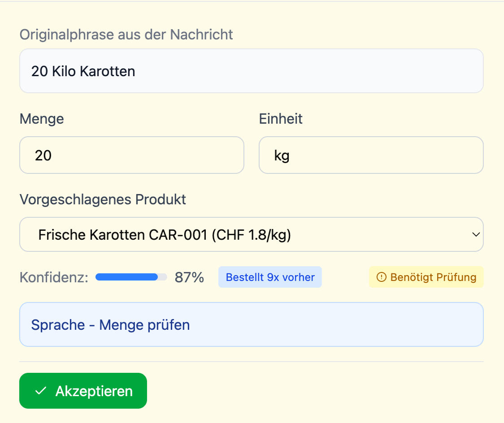Click the 87% confidence value
Screen dimensions: 504x423
[x=189, y=277]
